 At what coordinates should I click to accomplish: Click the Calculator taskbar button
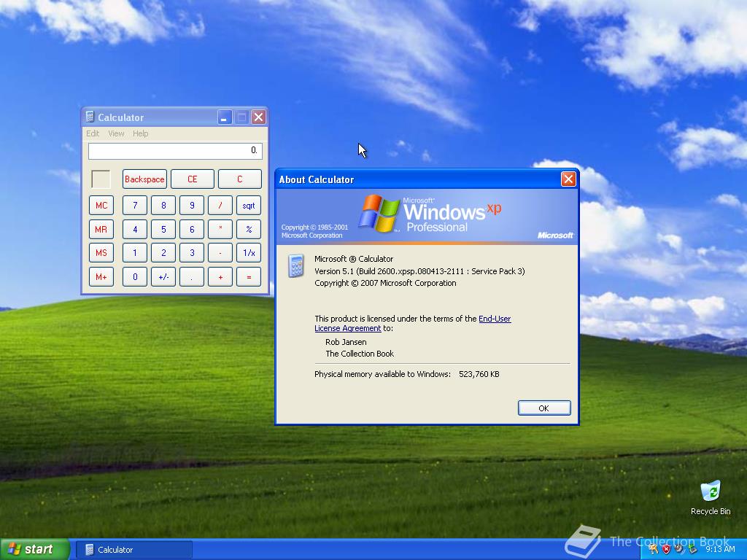point(134,550)
